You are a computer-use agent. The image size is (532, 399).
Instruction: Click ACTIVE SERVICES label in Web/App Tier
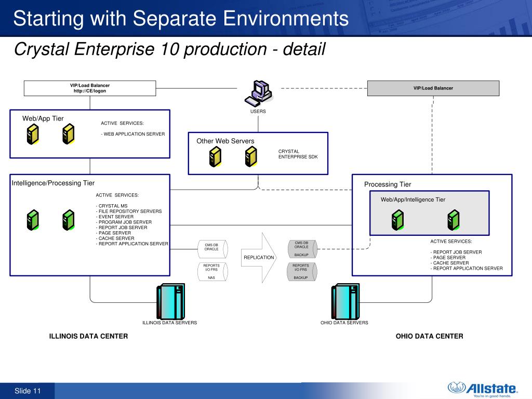point(122,123)
